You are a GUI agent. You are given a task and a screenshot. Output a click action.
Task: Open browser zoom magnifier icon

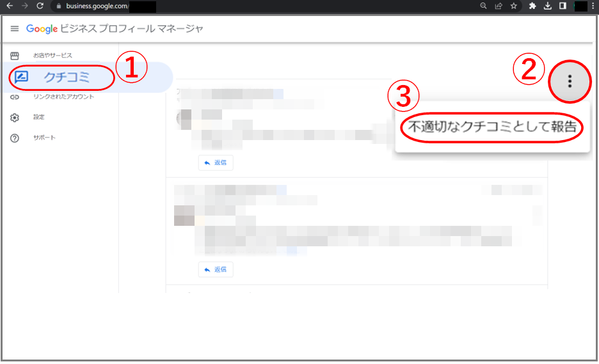coord(483,6)
